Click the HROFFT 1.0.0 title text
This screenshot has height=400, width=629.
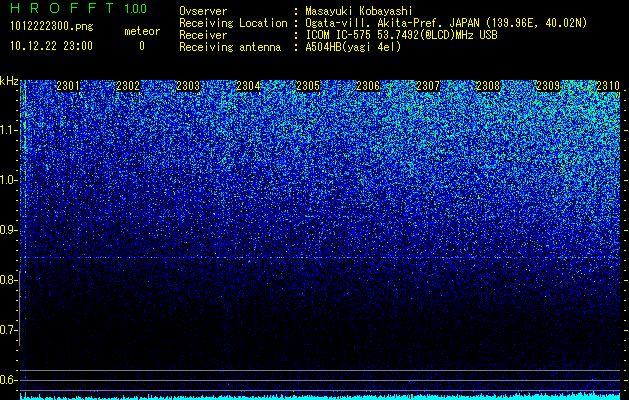[x=79, y=8]
